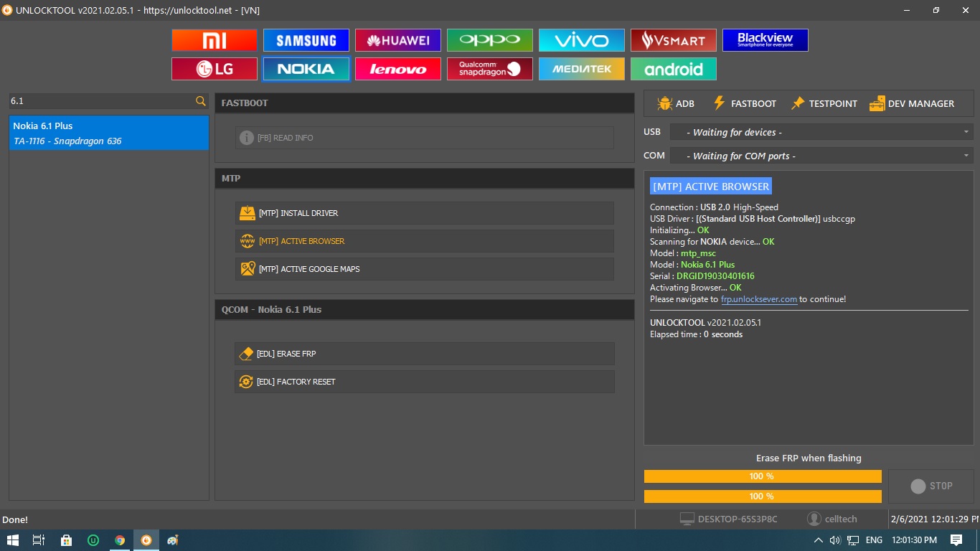Click [EDL] FACTORY RESET button
This screenshot has width=980, height=551.
click(x=425, y=382)
